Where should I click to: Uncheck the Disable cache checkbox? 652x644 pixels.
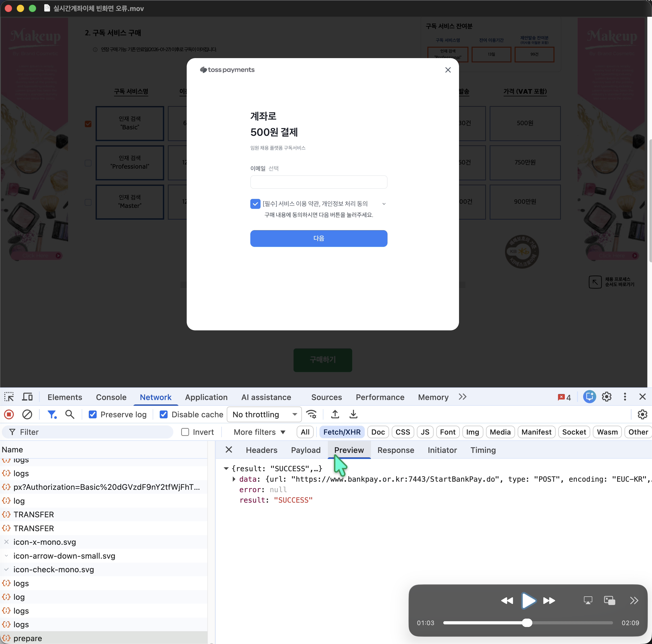click(164, 415)
